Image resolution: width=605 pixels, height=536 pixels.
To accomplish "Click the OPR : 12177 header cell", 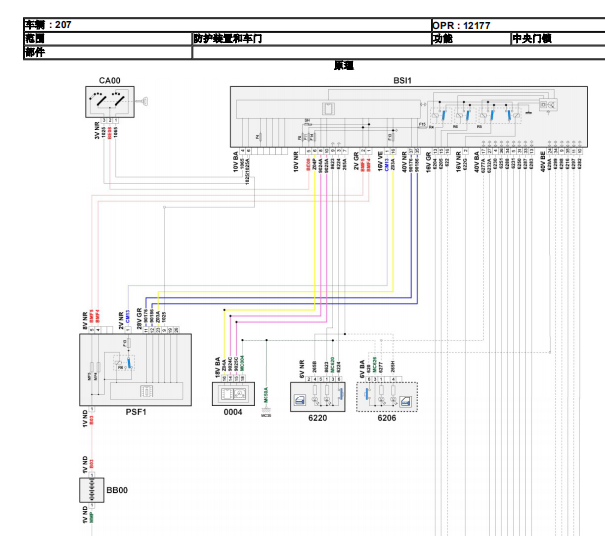I will 518,25.
